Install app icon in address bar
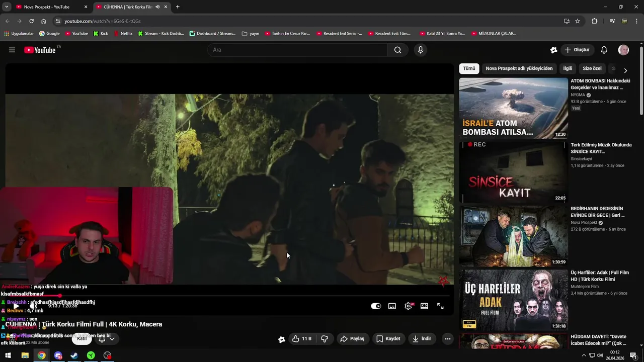Viewport: 644px width, 362px height. [x=567, y=21]
